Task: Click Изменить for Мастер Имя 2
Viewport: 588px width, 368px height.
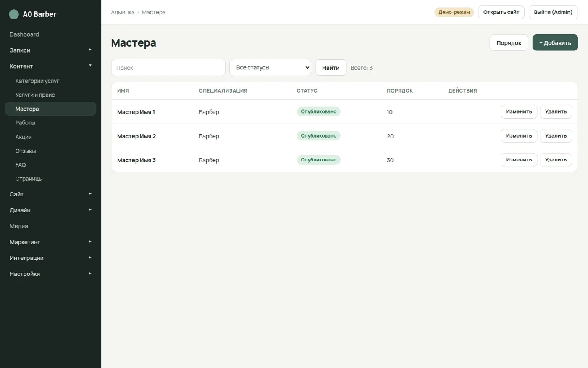Action: 519,135
